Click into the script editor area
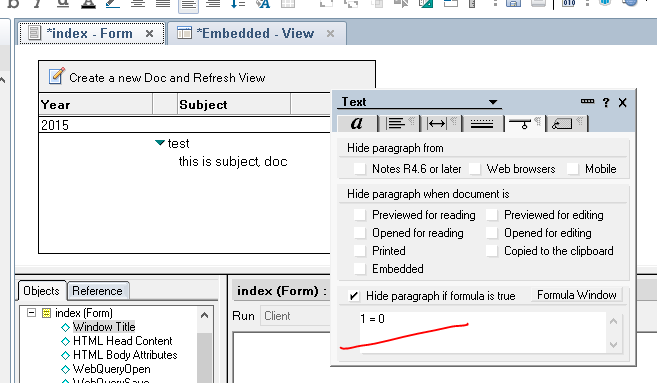Image resolution: width=657 pixels, height=383 pixels. (282, 357)
